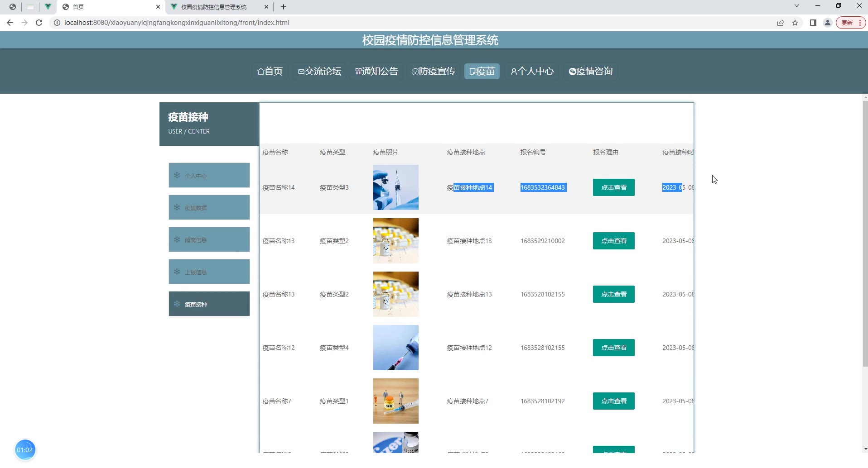Open the vaccine photo for 疫苗名称7
Viewport: 868px width, 468px height.
click(396, 401)
